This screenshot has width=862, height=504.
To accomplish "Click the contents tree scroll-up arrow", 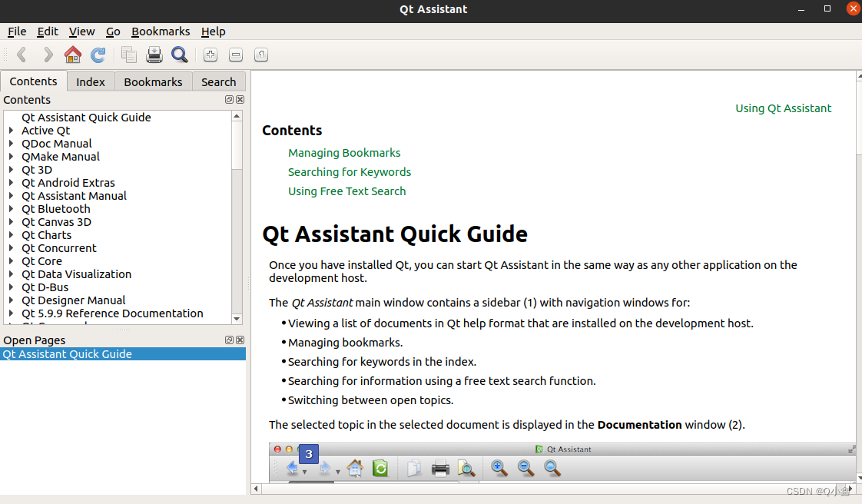I will 237,116.
